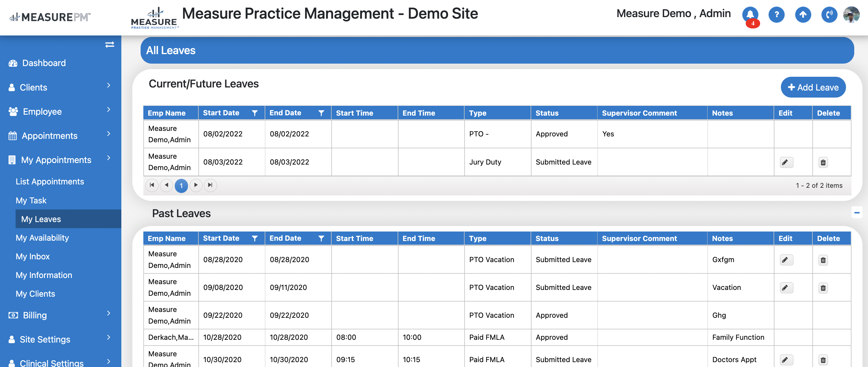Click the help question mark icon
The image size is (868, 367).
coord(776,14)
